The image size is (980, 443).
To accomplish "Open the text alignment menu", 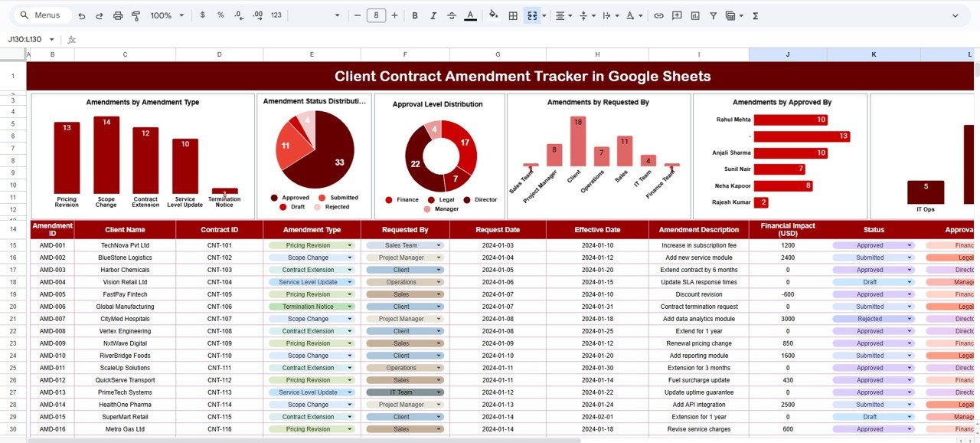I will pyautogui.click(x=560, y=15).
